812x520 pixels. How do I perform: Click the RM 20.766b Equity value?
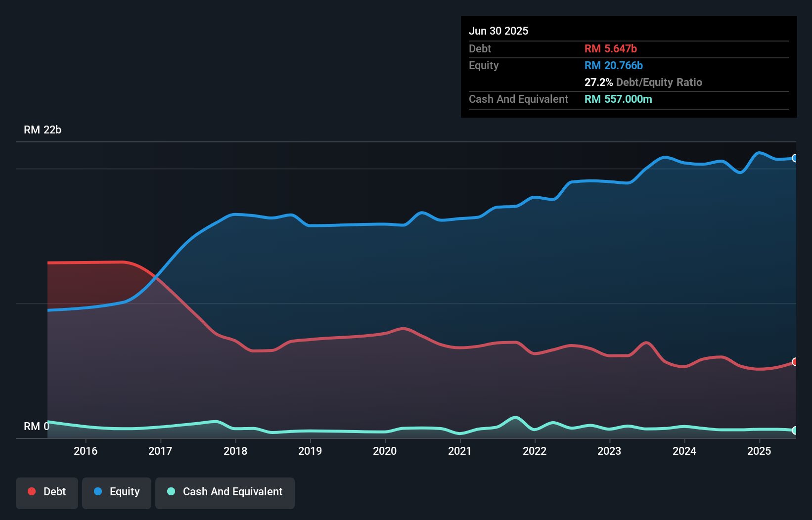[x=613, y=65]
